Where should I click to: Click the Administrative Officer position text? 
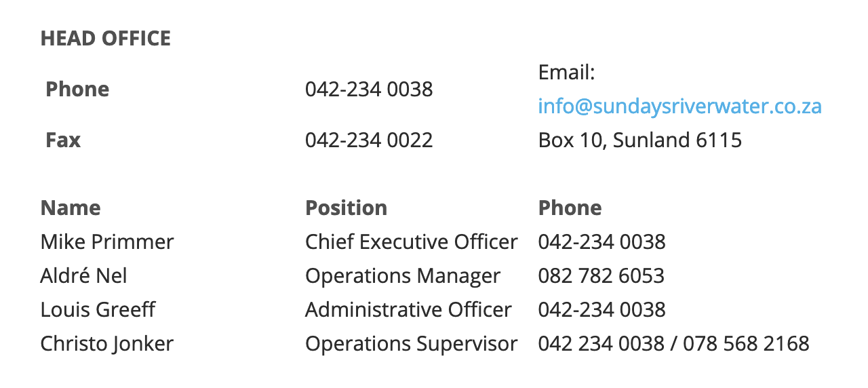(x=408, y=310)
